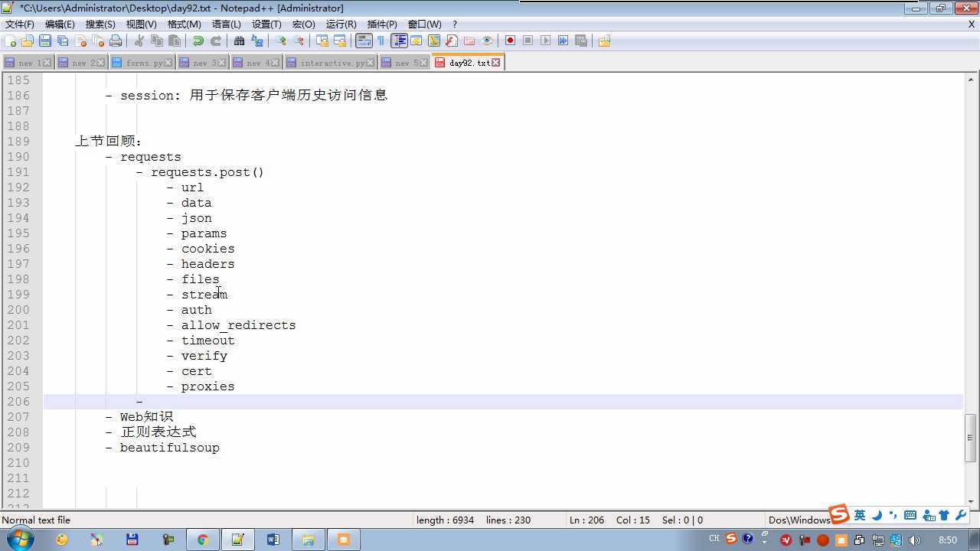The image size is (980, 551).
Task: Click the Copy toolbar icon
Action: coord(157,41)
